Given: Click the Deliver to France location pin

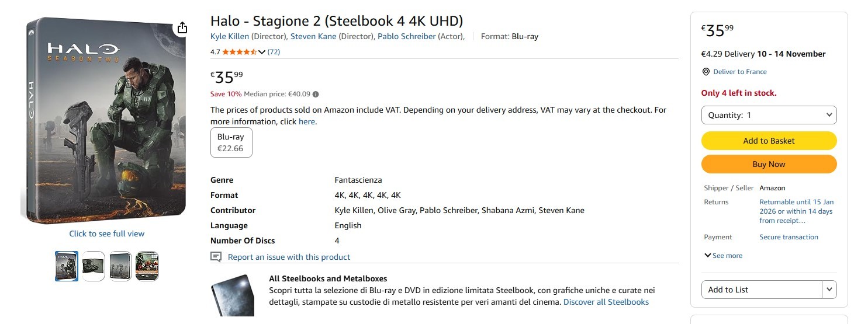Looking at the screenshot, I should coord(706,72).
